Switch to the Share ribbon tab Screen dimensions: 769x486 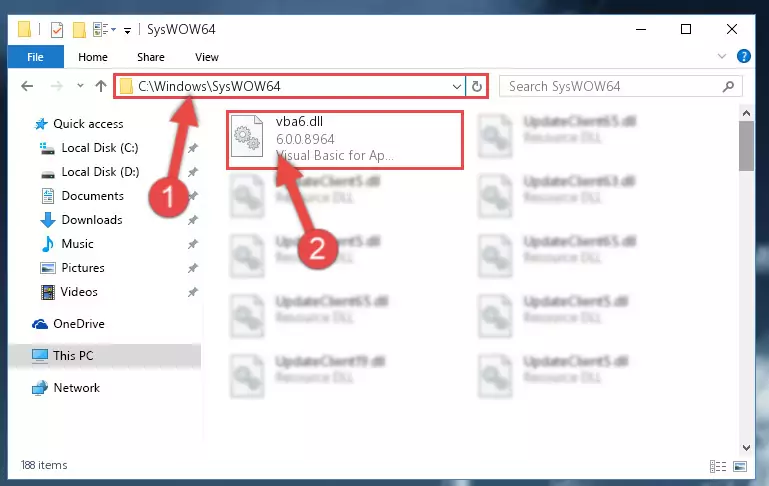tap(151, 57)
